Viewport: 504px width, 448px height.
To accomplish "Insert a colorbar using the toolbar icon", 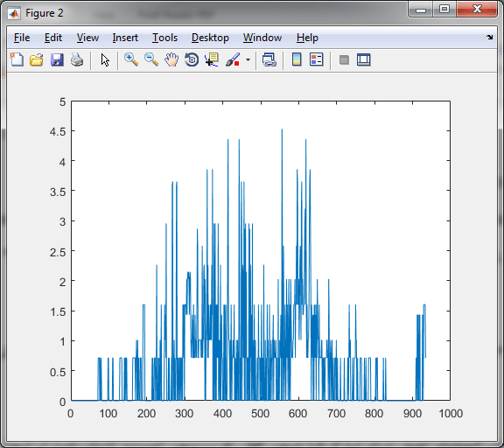I will [297, 59].
